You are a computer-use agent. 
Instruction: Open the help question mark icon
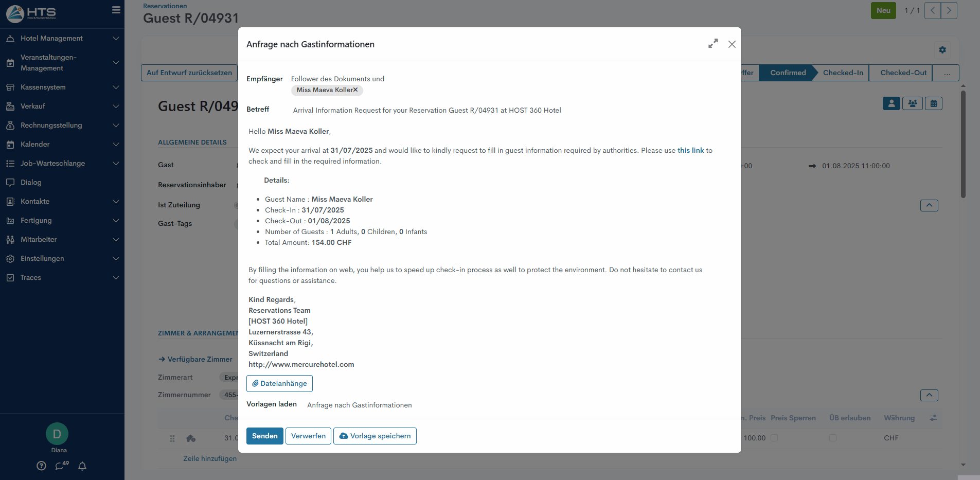[42, 466]
